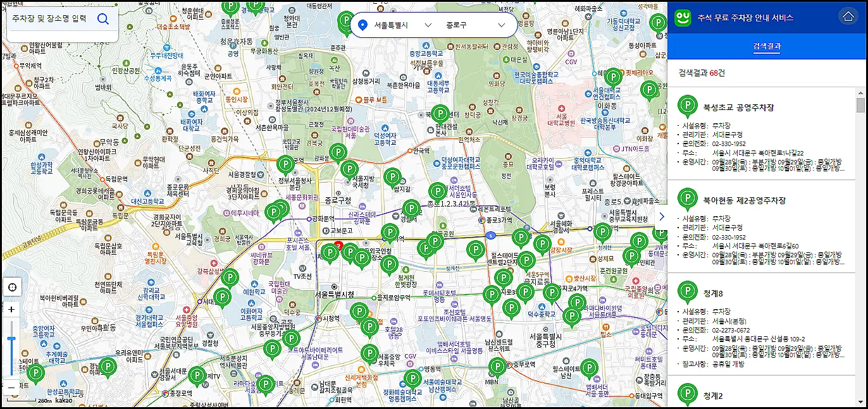868x409 pixels.
Task: Click parking marker above MBN
Action: (x=497, y=368)
